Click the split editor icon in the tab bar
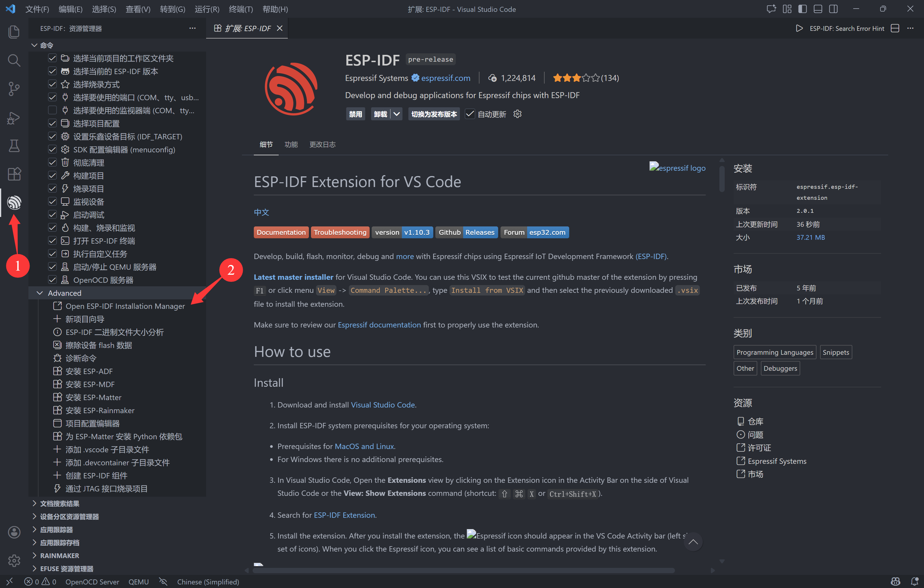The width and height of the screenshot is (924, 588). click(x=895, y=28)
